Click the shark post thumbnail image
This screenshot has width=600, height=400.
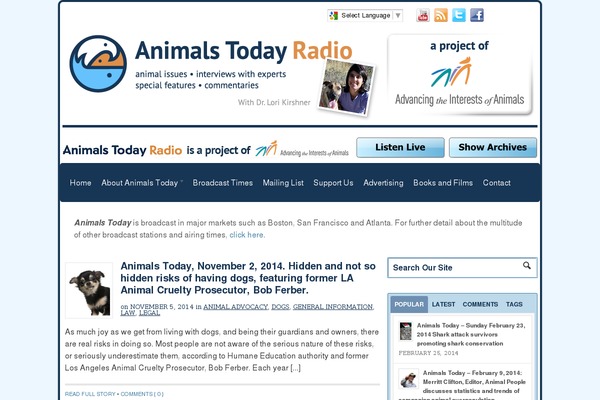click(405, 331)
